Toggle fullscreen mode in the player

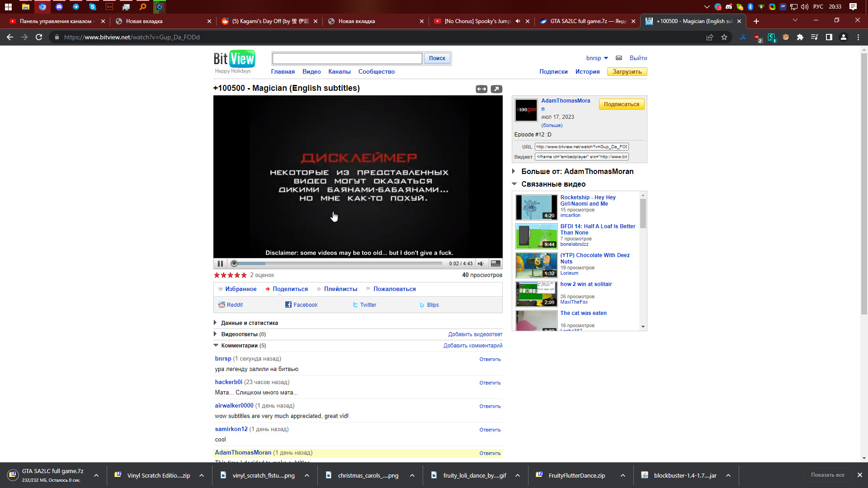click(x=495, y=263)
